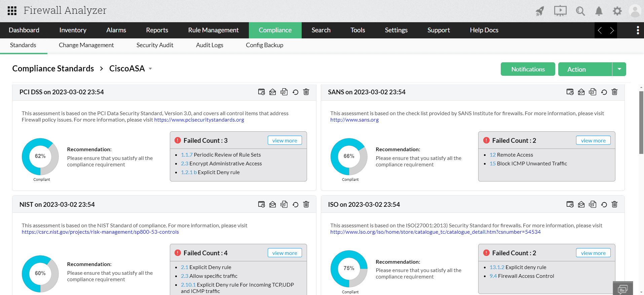Schedule the PCI DSS report via calendar icon
The width and height of the screenshot is (644, 295).
pos(261,92)
